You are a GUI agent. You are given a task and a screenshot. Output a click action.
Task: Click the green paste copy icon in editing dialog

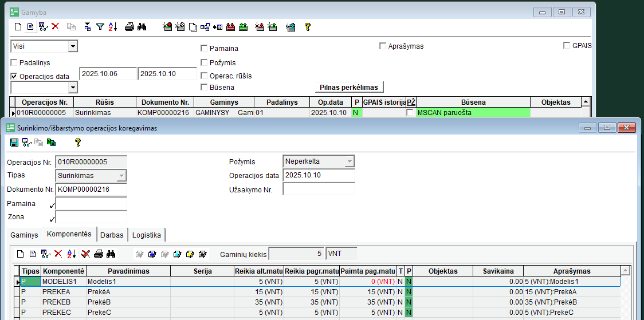[x=51, y=143]
